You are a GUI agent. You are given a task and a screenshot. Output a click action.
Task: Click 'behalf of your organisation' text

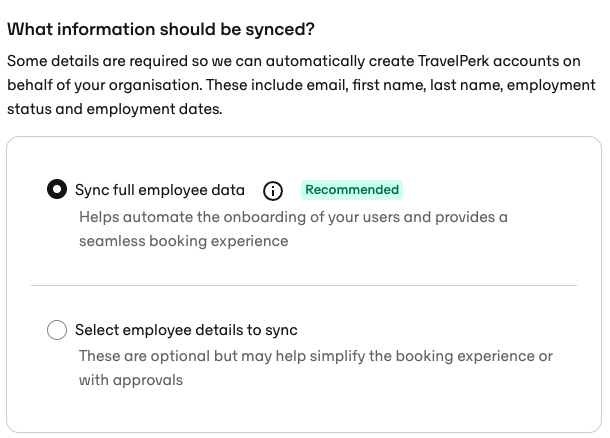[x=104, y=85]
